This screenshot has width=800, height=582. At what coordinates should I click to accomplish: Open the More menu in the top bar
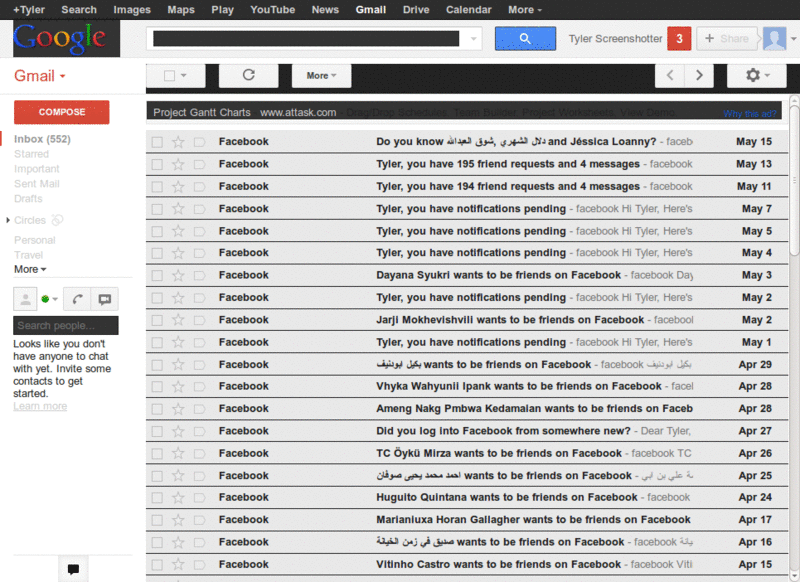(x=525, y=10)
